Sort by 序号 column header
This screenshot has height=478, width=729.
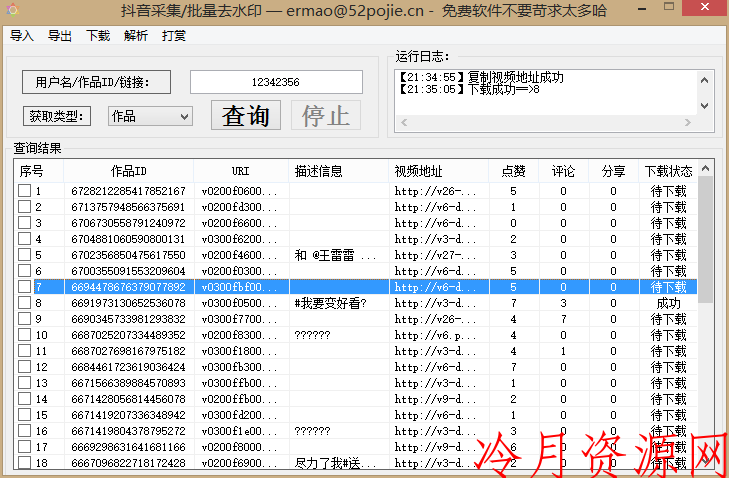[x=39, y=171]
